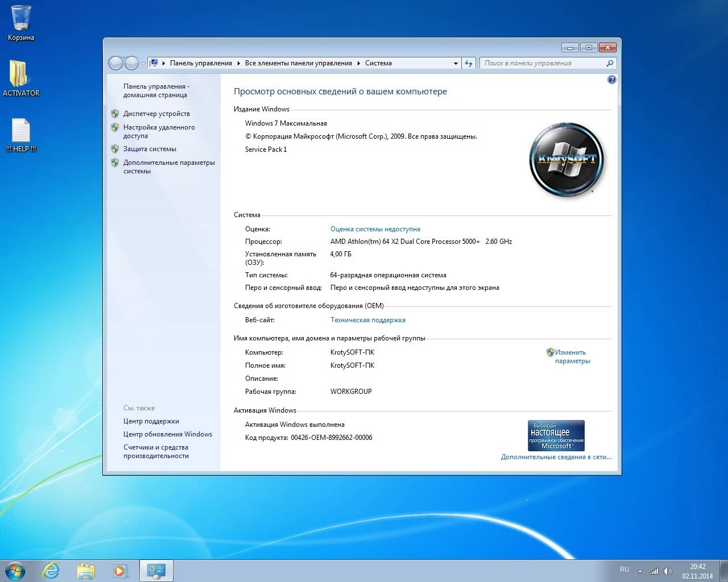Click the Система breadcrumb segment

(x=378, y=63)
